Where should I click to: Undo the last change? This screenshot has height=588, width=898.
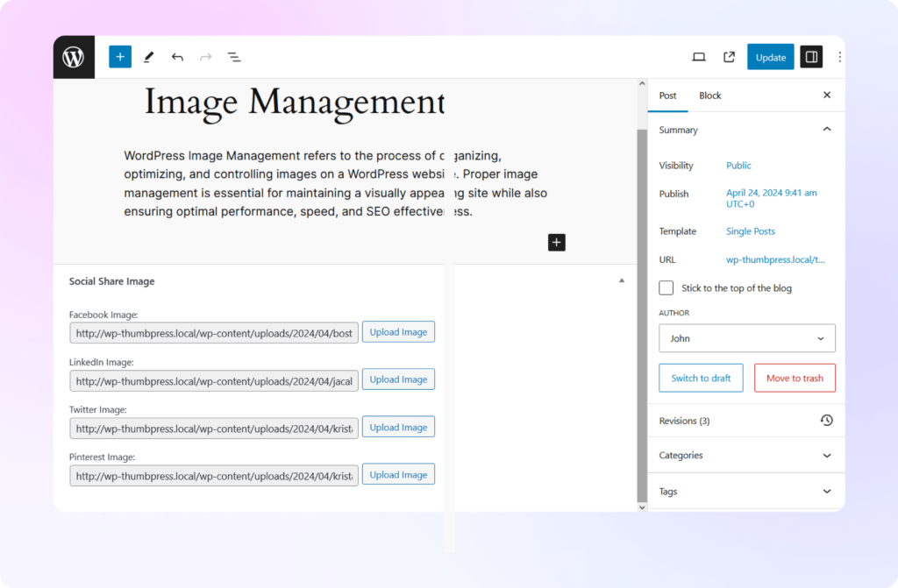click(x=177, y=57)
